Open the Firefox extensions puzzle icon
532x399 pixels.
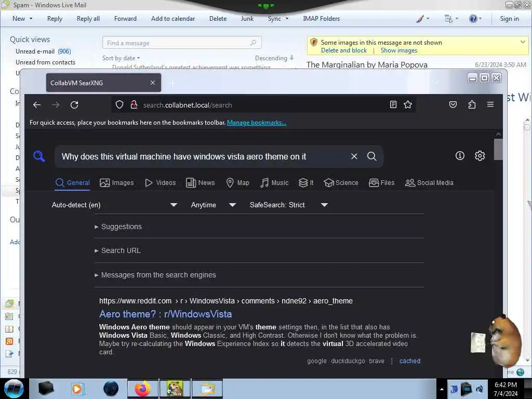point(472,104)
